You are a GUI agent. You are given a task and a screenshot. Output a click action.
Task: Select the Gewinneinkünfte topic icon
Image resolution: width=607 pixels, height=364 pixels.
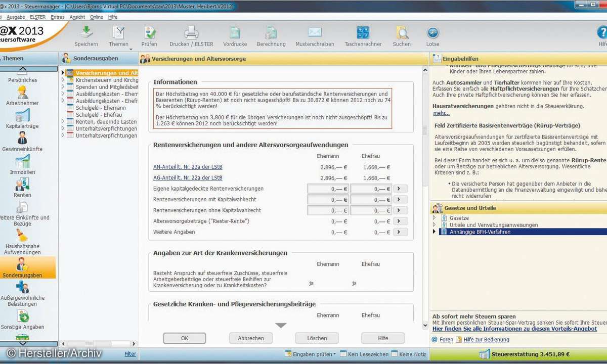tap(23, 138)
